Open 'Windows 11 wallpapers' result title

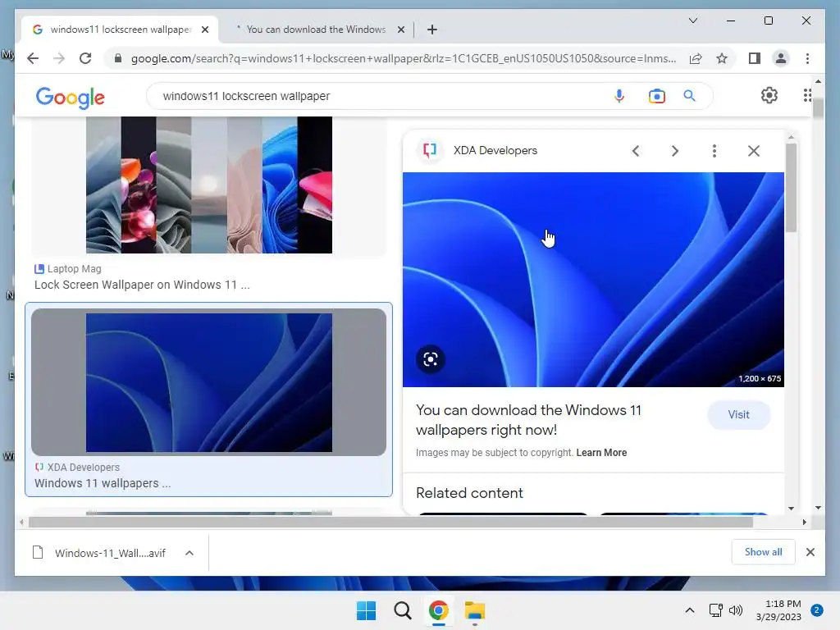point(103,483)
